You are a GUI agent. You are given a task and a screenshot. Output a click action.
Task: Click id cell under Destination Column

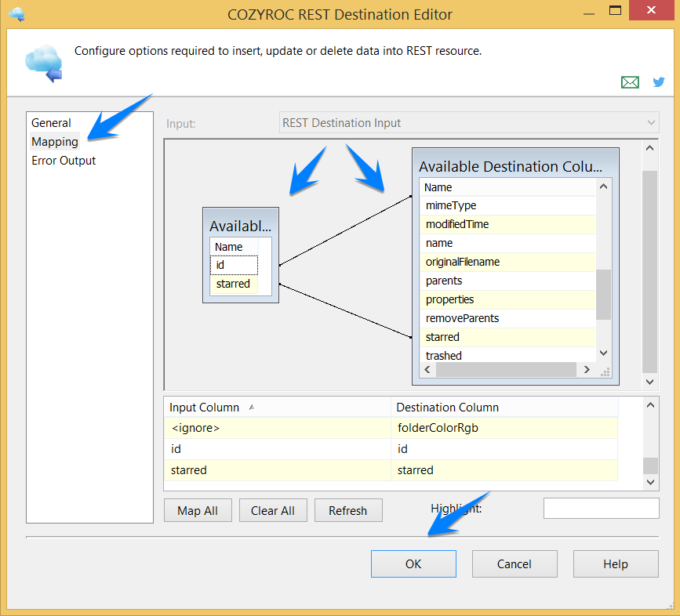[504, 449]
